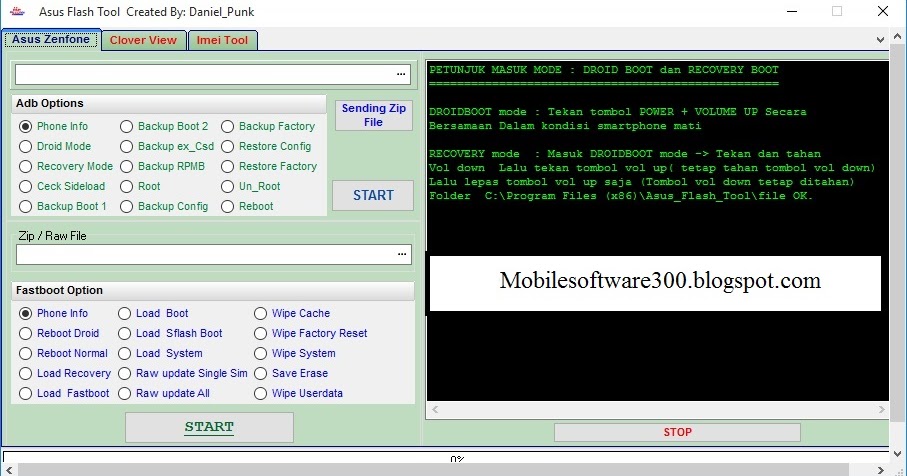This screenshot has width=907, height=476.
Task: Choose the adb Reboot radio option
Action: 248,206
